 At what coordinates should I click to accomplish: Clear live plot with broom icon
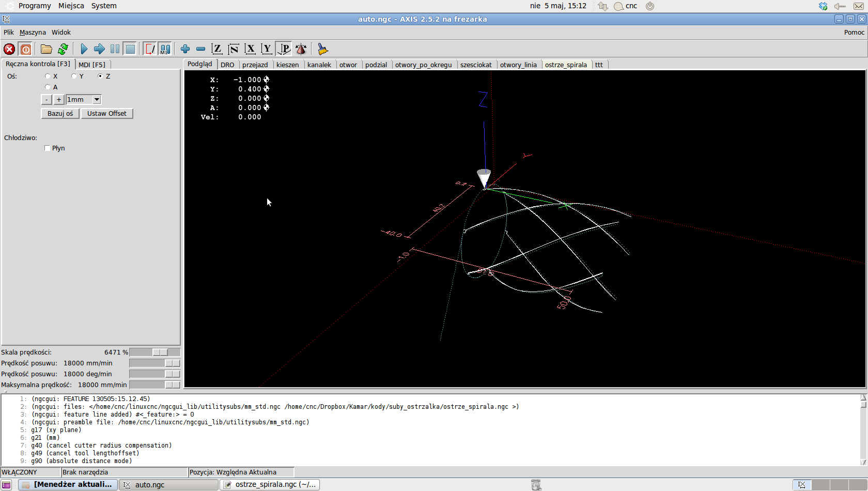click(323, 49)
